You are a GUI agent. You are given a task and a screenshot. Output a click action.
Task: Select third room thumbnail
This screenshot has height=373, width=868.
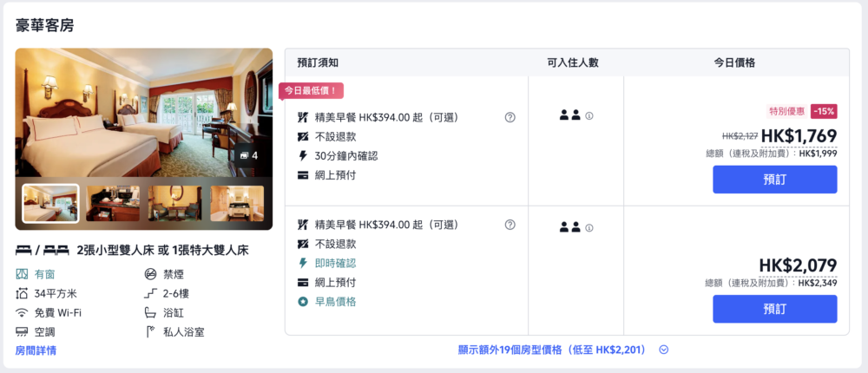click(x=174, y=204)
